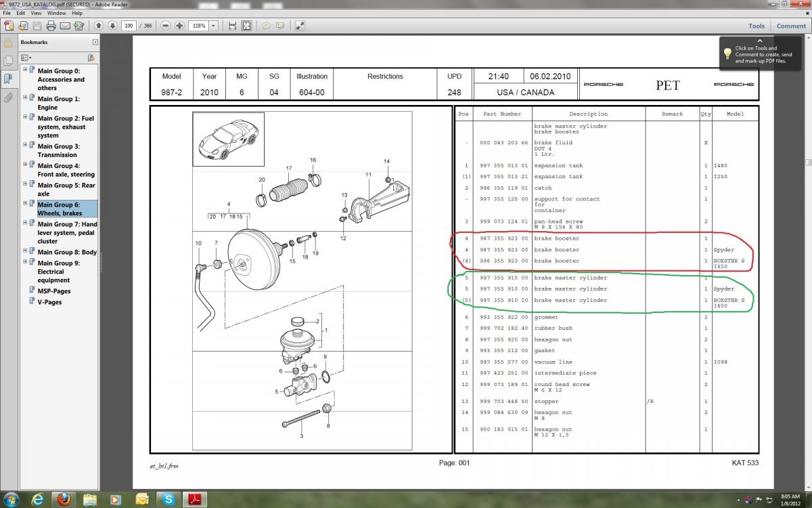The width and height of the screenshot is (812, 508).
Task: Expand Main Group 8 Body bookmark
Action: pos(25,251)
